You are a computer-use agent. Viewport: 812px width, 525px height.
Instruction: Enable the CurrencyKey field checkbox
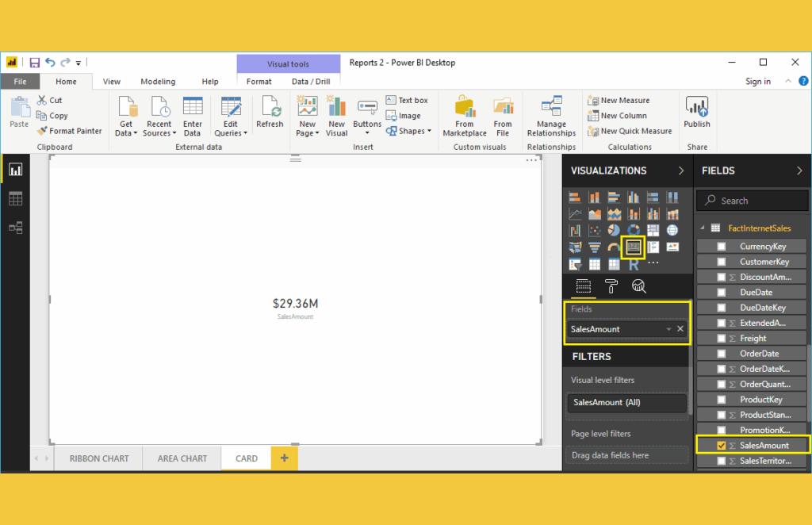[721, 247]
